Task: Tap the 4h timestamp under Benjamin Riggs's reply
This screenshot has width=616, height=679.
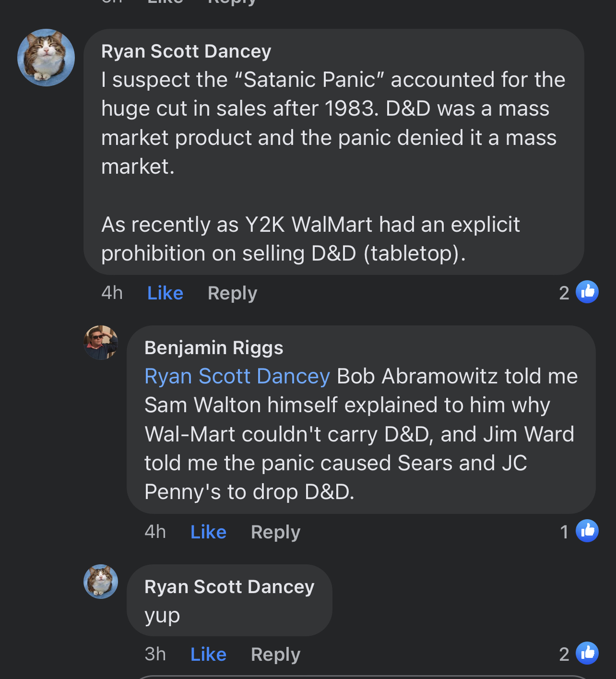Action: tap(155, 532)
